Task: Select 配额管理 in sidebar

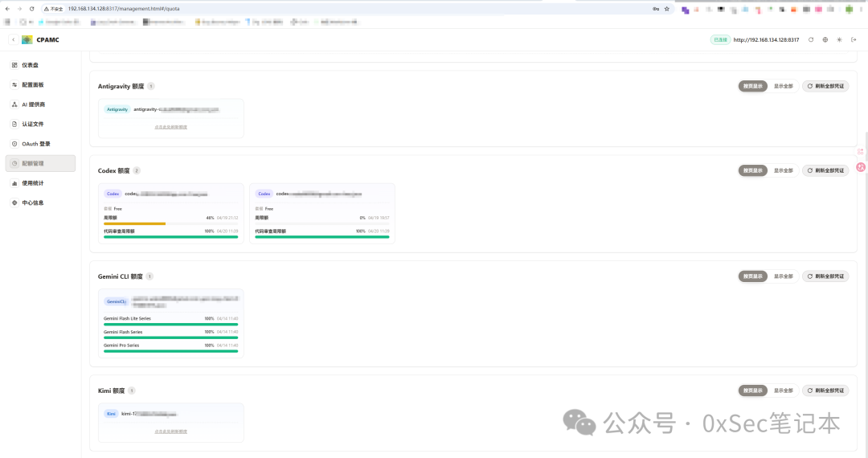Action: (x=40, y=163)
